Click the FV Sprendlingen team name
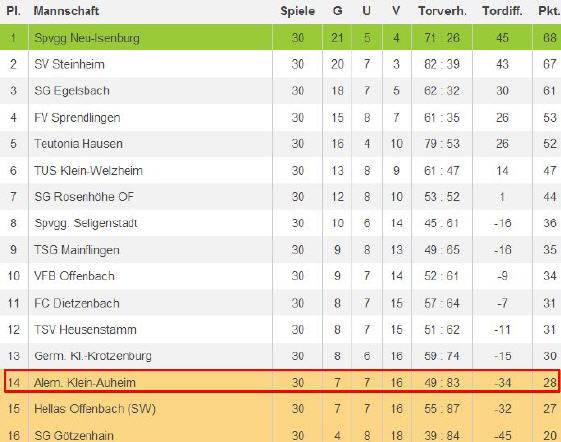The height and width of the screenshot is (442, 561). (x=77, y=117)
